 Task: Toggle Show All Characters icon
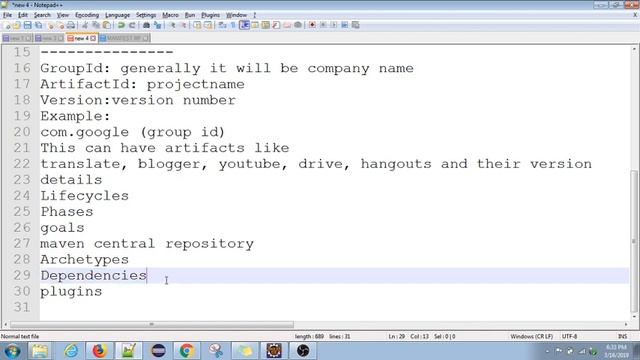(x=233, y=25)
